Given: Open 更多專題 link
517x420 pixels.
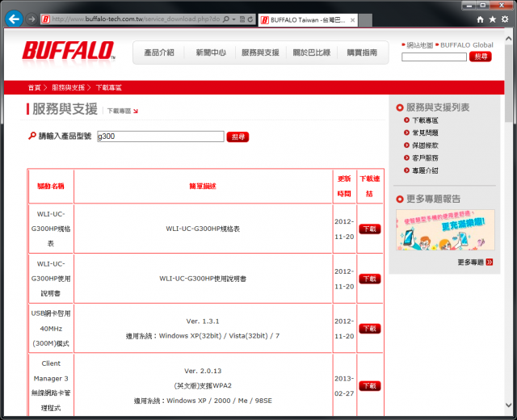Looking at the screenshot, I should (470, 262).
